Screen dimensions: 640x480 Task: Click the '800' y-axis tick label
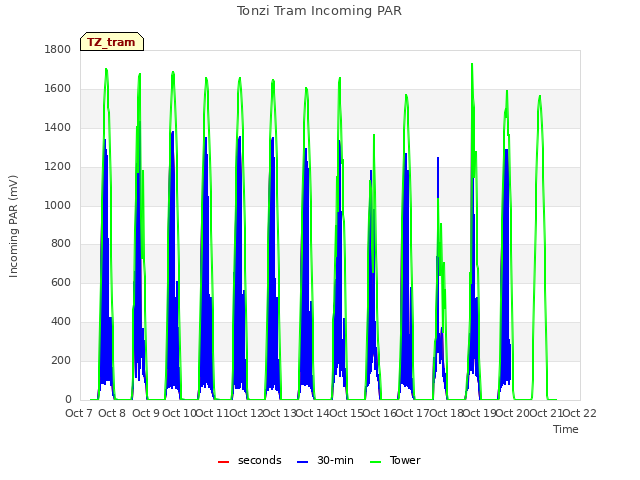(61, 243)
